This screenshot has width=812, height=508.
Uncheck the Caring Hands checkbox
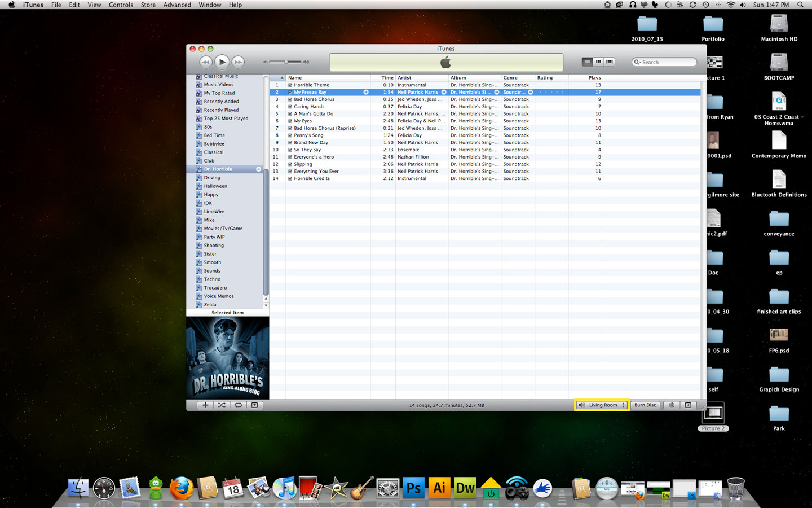coord(290,107)
